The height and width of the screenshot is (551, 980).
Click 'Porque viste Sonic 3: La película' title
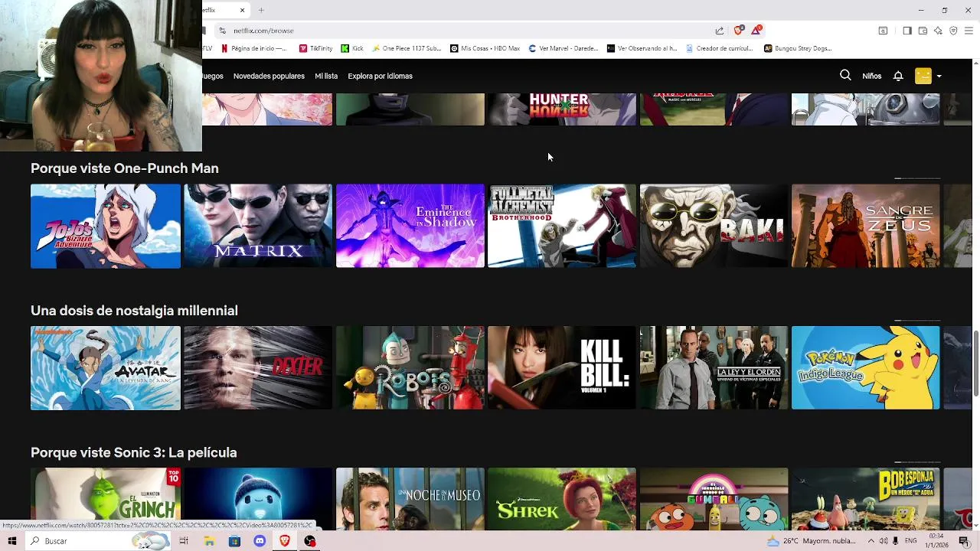(x=134, y=453)
